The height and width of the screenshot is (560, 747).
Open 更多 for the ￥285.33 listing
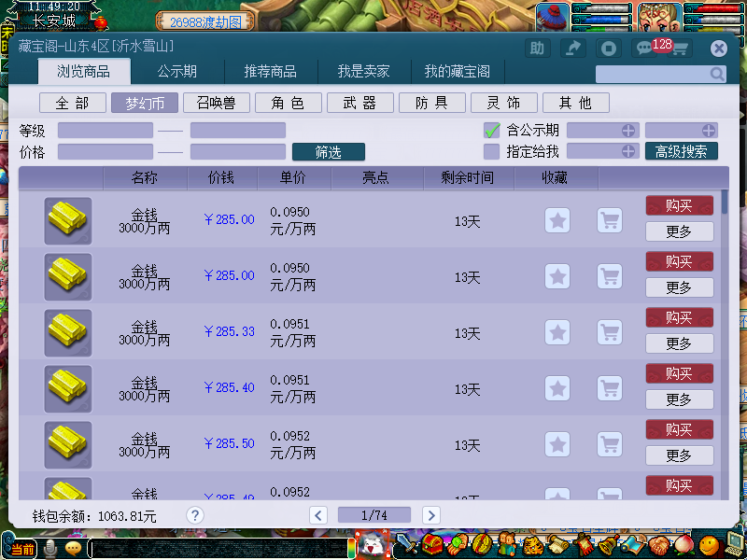[680, 343]
